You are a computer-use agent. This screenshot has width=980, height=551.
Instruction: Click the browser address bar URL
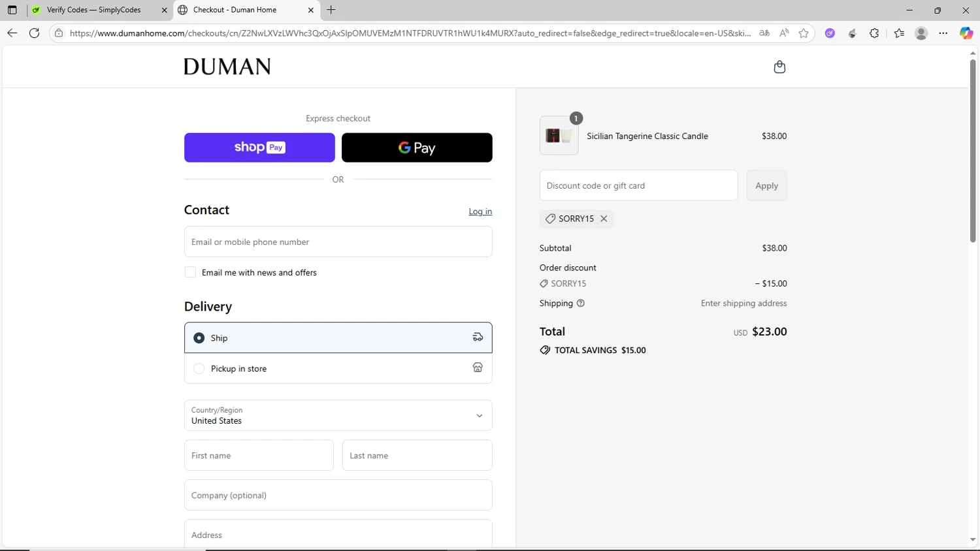pyautogui.click(x=410, y=33)
